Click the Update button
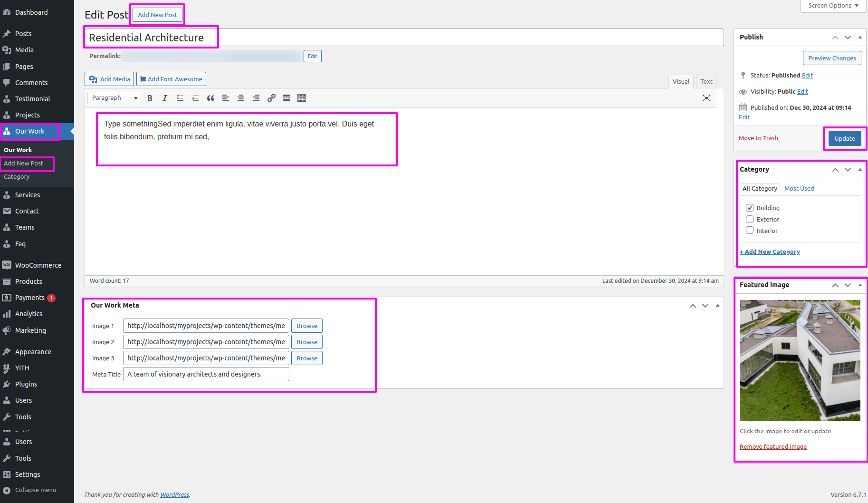The height and width of the screenshot is (503, 868). 844,138
